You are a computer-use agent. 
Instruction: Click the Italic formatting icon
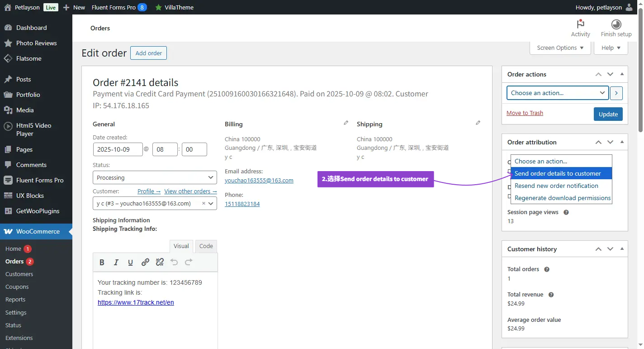116,262
